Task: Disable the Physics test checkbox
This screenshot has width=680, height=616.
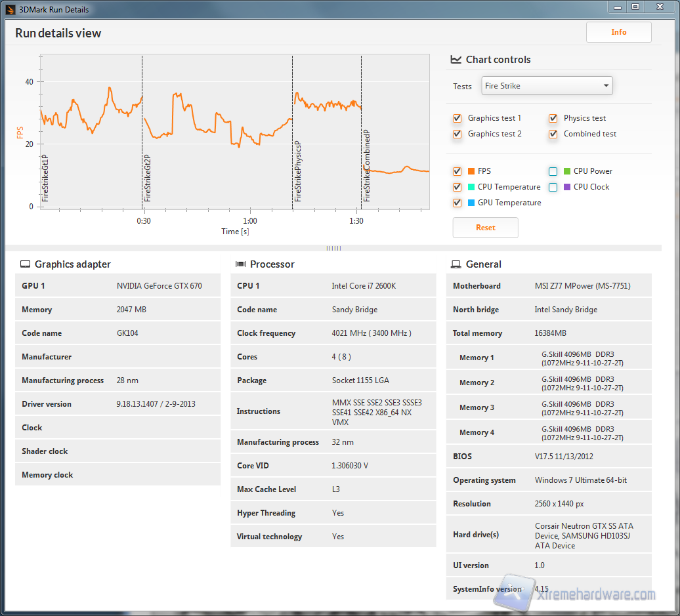Action: tap(553, 119)
